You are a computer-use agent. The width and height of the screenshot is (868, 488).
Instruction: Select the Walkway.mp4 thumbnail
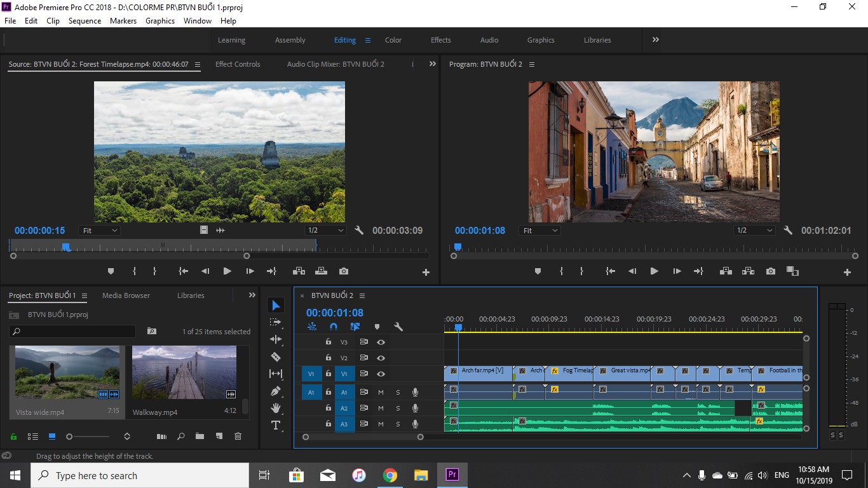point(184,372)
